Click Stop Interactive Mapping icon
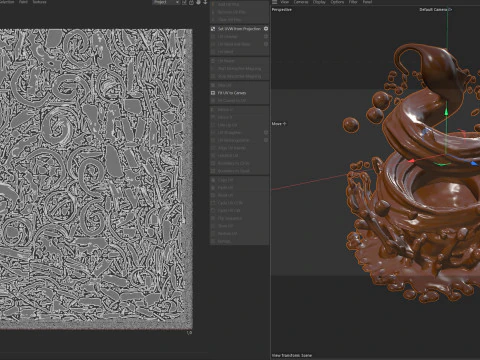The image size is (480, 360). [x=213, y=76]
